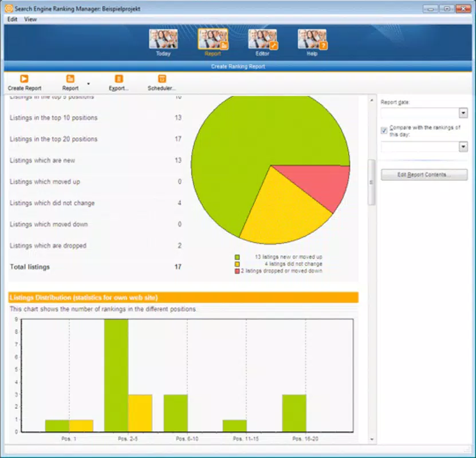Screen dimensions: 476x458
Task: Click the green legend swatch
Action: (237, 257)
